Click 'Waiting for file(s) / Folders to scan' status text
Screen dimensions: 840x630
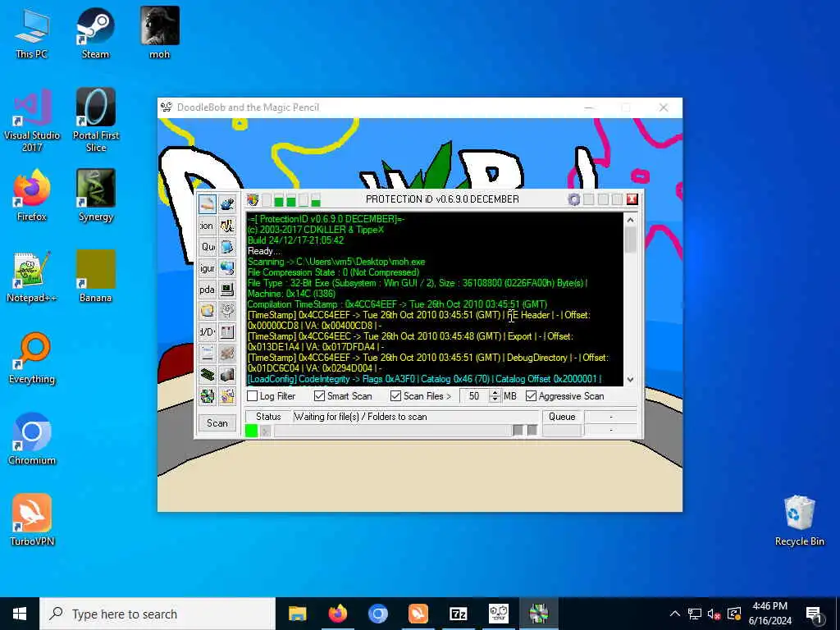pyautogui.click(x=361, y=416)
